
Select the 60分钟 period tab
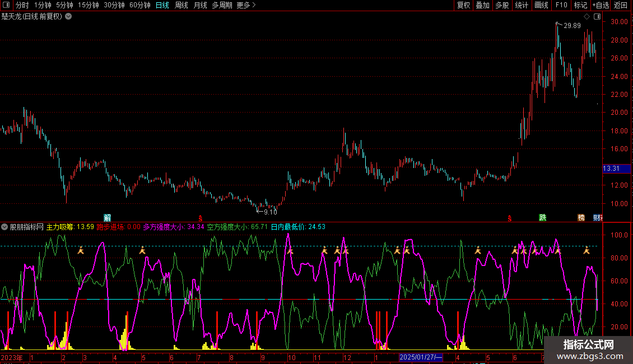[139, 5]
